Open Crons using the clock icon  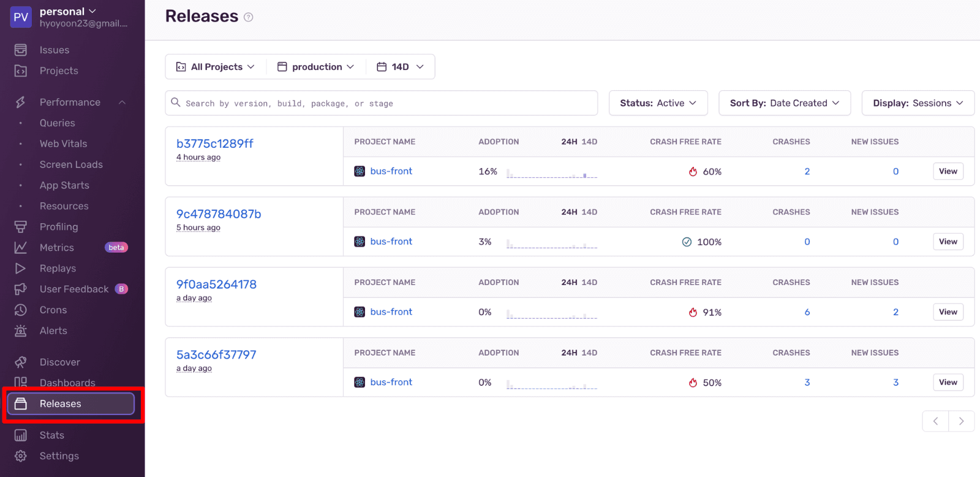(21, 310)
